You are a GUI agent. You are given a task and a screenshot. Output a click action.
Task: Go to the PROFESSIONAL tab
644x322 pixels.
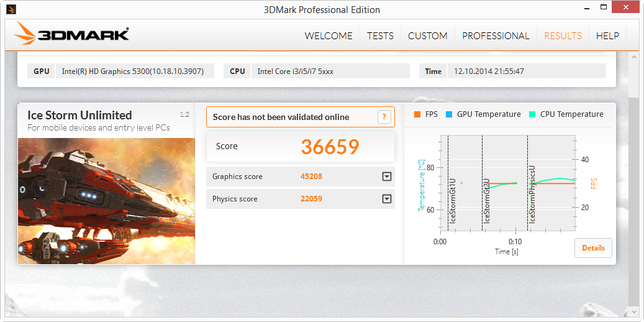[x=496, y=36]
